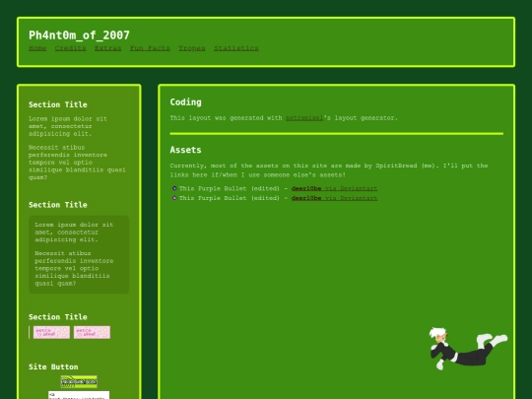Image resolution: width=532 pixels, height=399 pixels.
Task: Follow the petrapixel link in Coding section
Action: (x=304, y=118)
